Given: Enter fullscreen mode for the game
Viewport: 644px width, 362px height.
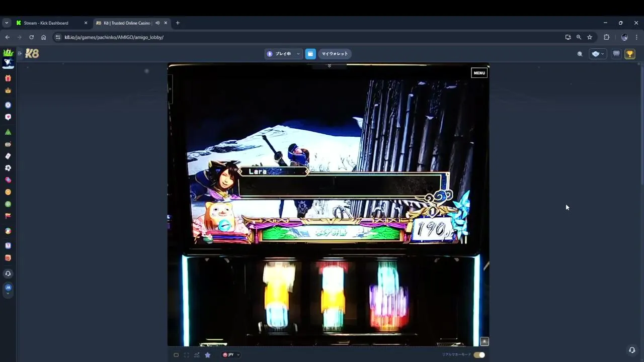Looking at the screenshot, I should pyautogui.click(x=186, y=355).
